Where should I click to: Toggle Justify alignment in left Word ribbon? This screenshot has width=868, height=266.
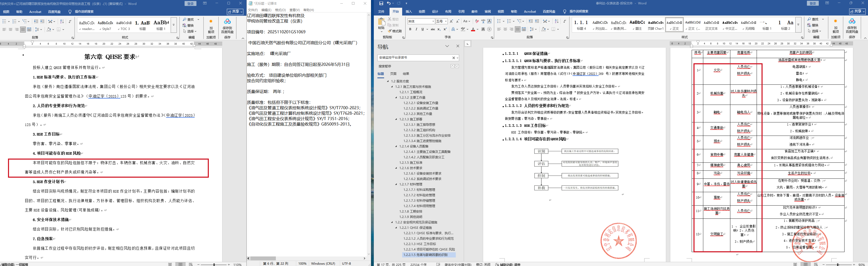[x=23, y=29]
